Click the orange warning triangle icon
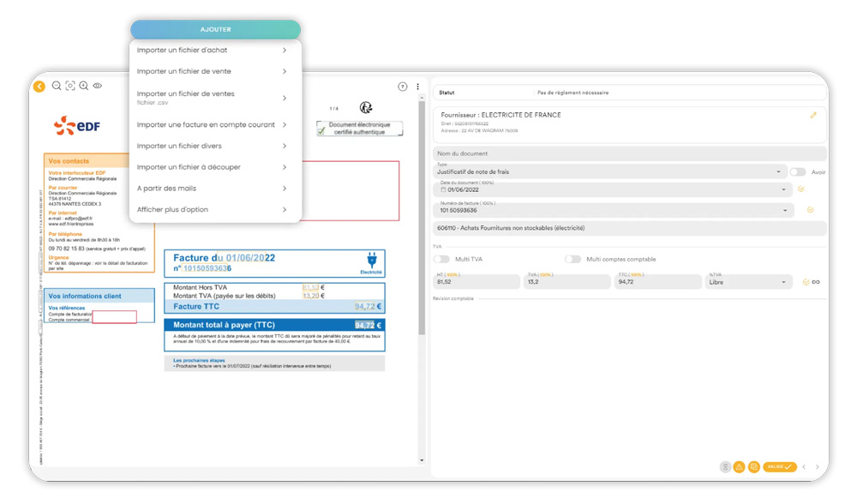The width and height of the screenshot is (857, 504). 739,467
